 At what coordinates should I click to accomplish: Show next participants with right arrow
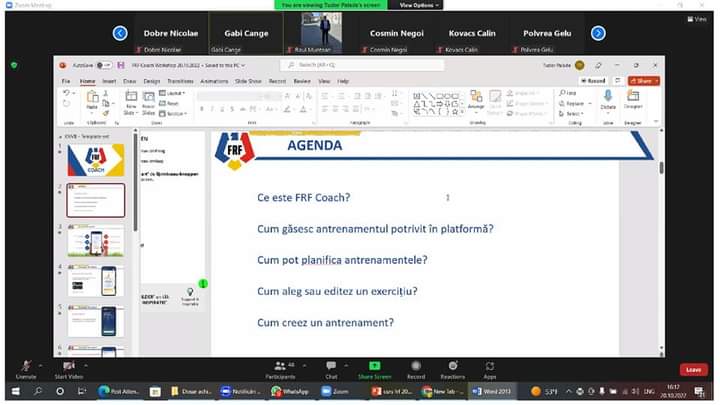pyautogui.click(x=598, y=34)
